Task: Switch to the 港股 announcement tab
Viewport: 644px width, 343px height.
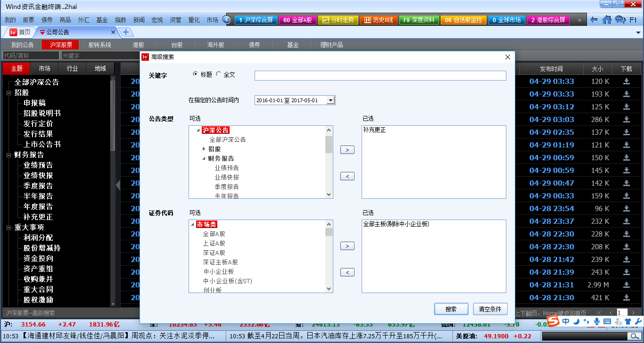Action: (138, 45)
